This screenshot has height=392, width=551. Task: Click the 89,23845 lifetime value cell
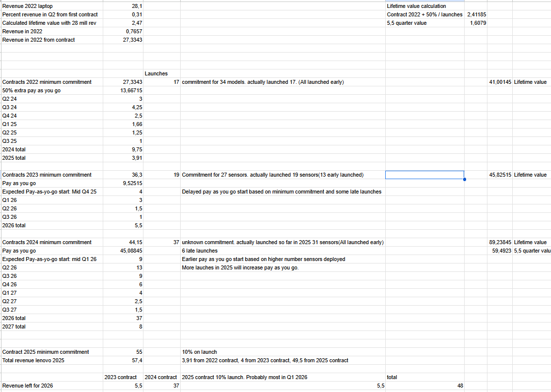click(500, 242)
